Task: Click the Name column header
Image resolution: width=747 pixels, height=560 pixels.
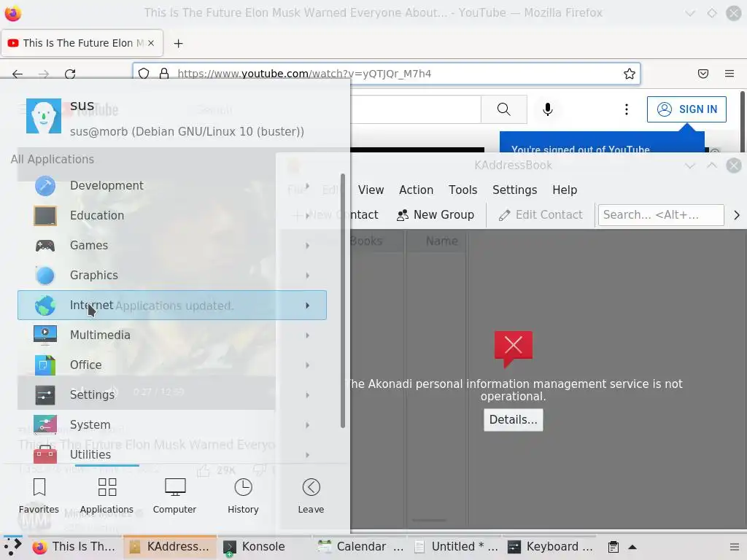Action: tap(442, 241)
